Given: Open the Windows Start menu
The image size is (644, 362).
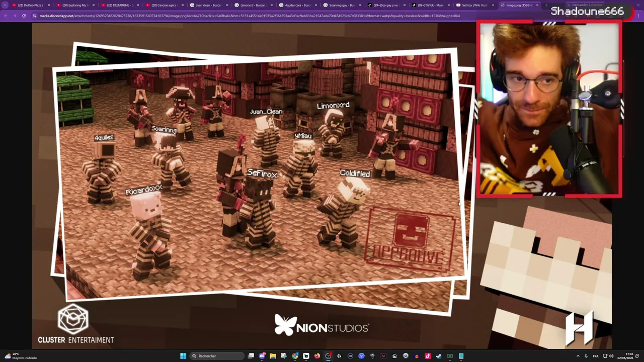Looking at the screenshot, I should point(183,356).
